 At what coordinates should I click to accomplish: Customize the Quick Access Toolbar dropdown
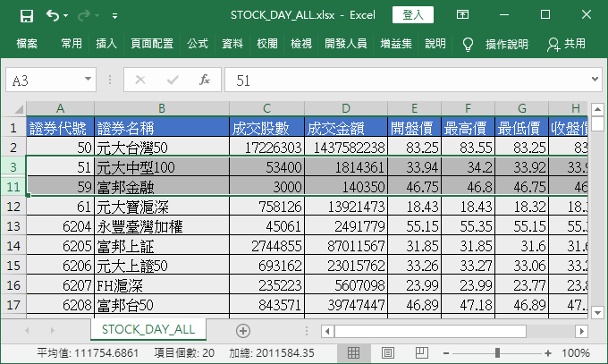pos(114,16)
